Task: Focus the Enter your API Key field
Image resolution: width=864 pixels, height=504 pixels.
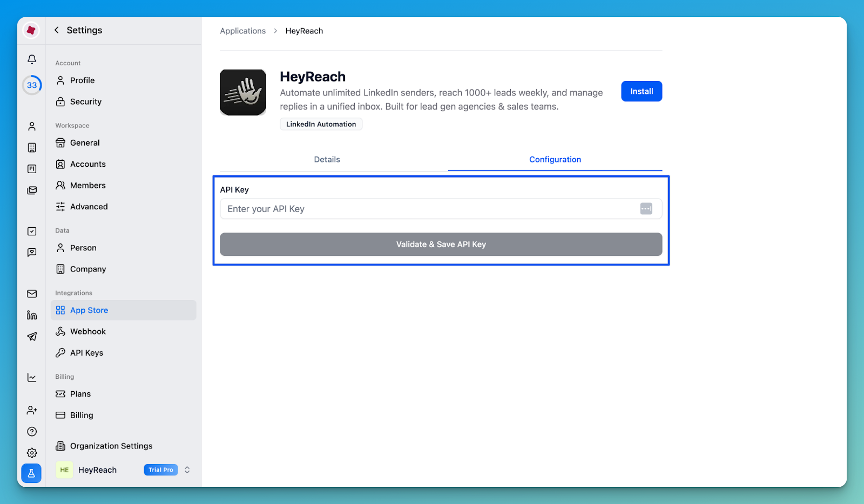Action: (441, 209)
